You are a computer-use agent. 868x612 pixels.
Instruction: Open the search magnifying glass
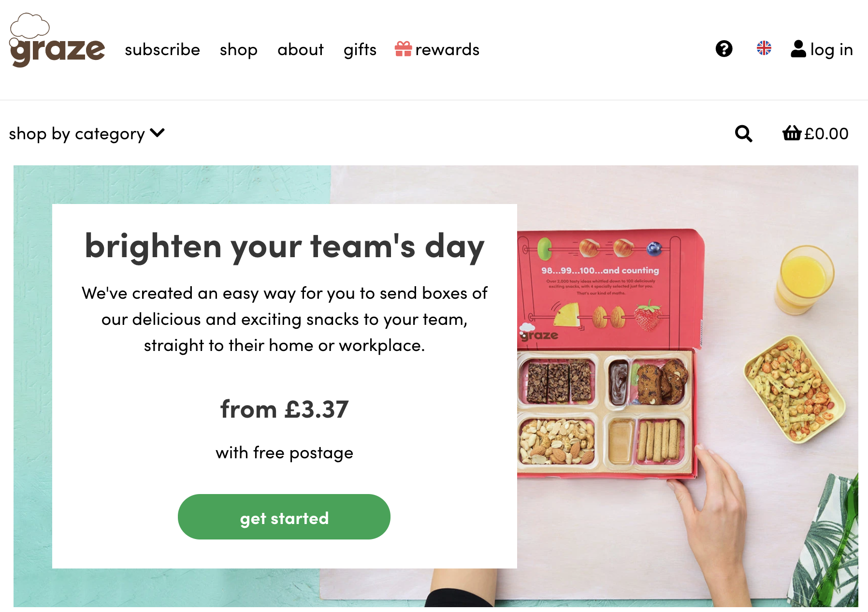point(743,133)
